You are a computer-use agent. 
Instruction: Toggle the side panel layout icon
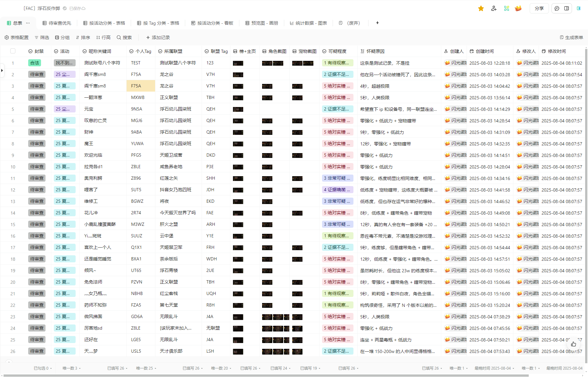click(x=567, y=9)
